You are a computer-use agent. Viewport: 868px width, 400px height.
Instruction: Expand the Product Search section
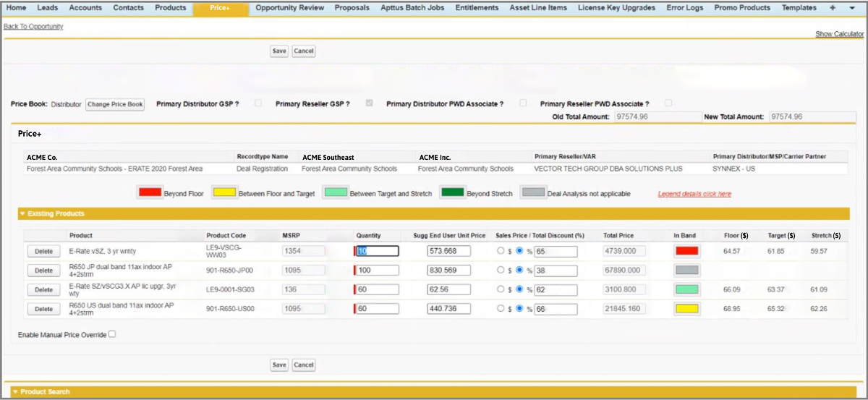(x=15, y=392)
